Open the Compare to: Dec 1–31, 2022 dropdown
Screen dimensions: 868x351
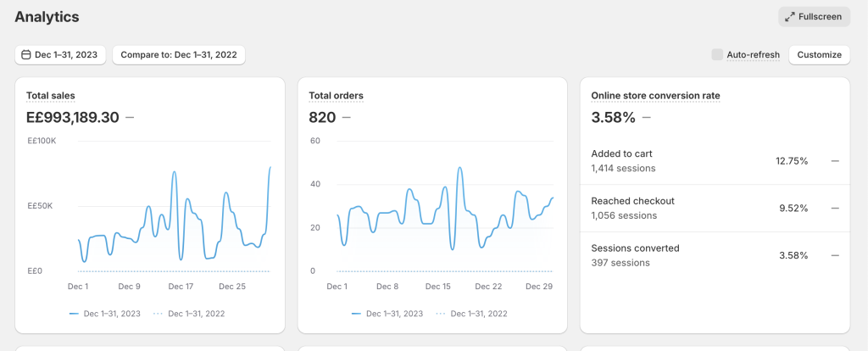[x=179, y=55]
